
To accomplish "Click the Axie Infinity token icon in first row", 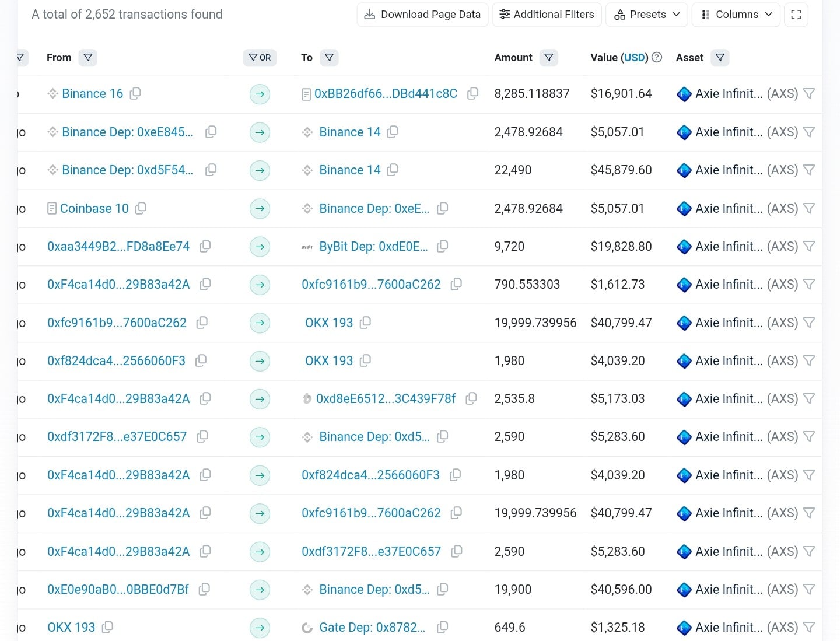I will 683,93.
